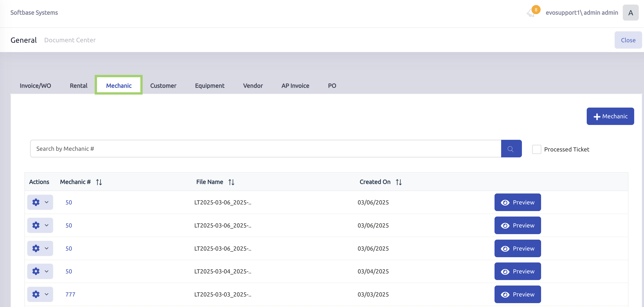644x307 pixels.
Task: Enable the Processed Ticket checkbox
Action: (537, 149)
